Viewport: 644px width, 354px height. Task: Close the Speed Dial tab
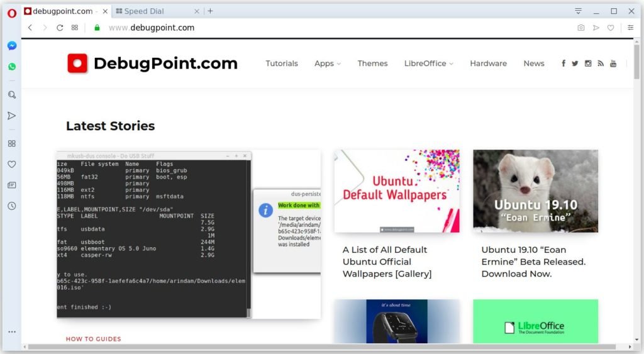tap(197, 11)
